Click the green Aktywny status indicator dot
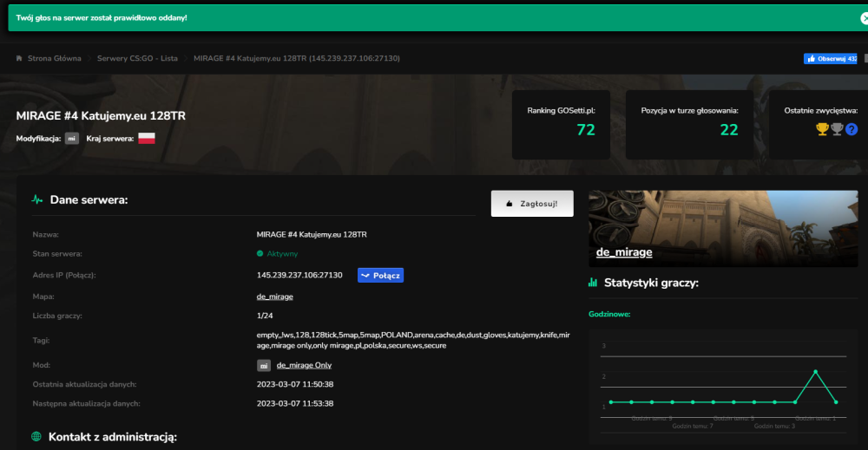Screen dimensions: 868x450 [260, 254]
